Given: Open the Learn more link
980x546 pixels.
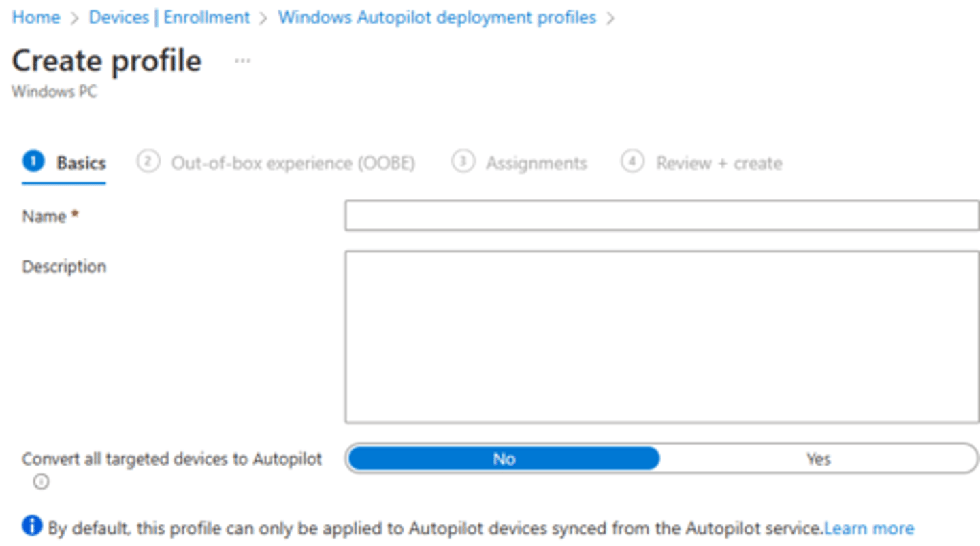Looking at the screenshot, I should pos(869,528).
